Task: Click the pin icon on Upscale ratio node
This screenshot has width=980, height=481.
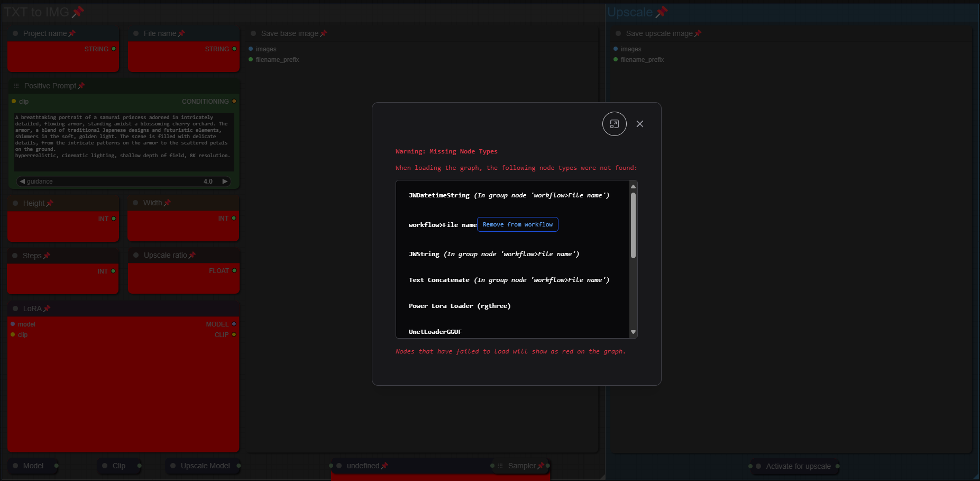Action: (192, 255)
